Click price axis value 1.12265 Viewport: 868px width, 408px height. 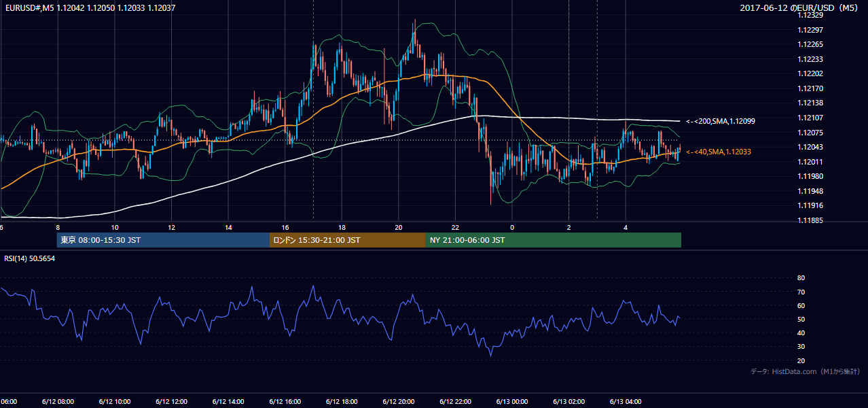[x=810, y=44]
